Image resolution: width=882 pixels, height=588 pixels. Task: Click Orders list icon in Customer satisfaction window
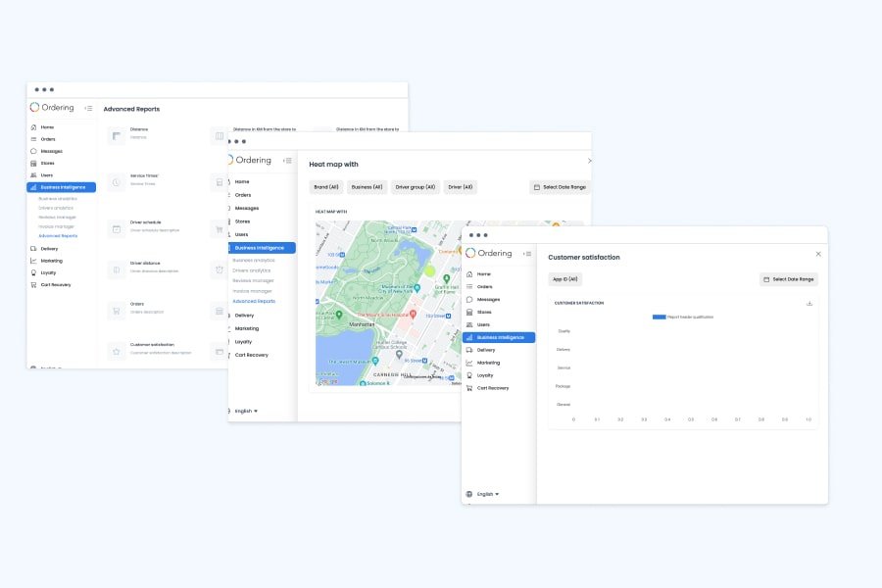[469, 287]
